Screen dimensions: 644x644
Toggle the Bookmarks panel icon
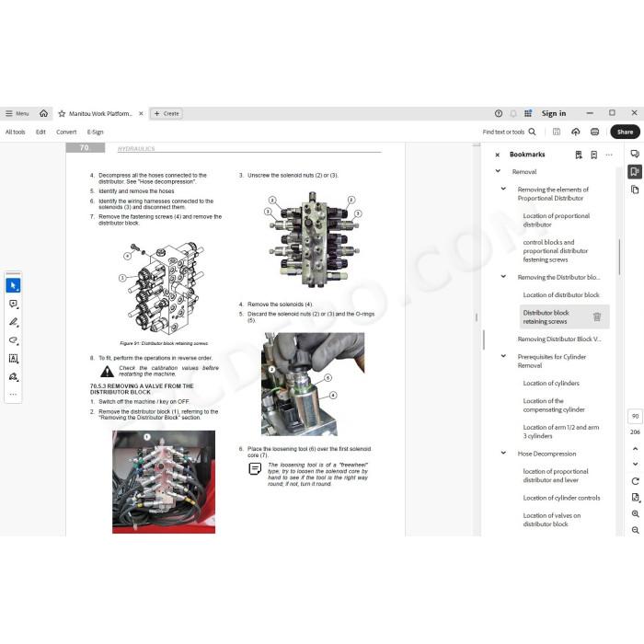tap(635, 172)
